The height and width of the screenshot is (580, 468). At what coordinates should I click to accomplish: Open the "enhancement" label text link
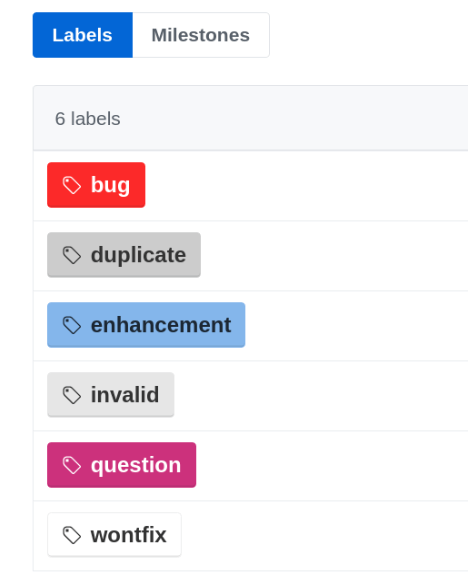161,325
